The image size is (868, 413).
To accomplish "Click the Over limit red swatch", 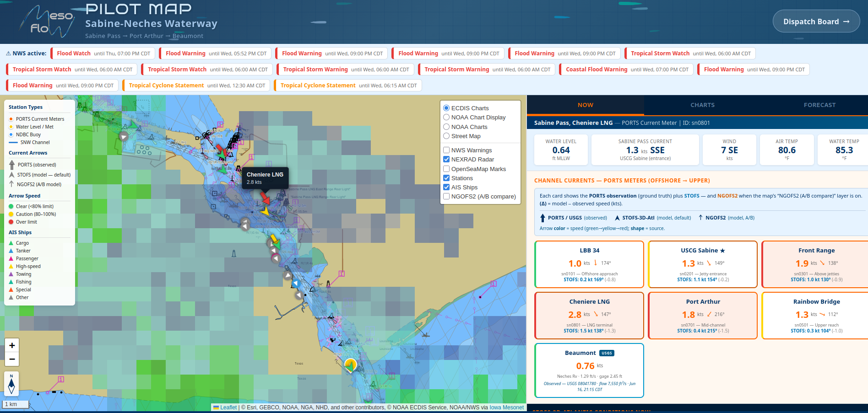I will click(11, 222).
